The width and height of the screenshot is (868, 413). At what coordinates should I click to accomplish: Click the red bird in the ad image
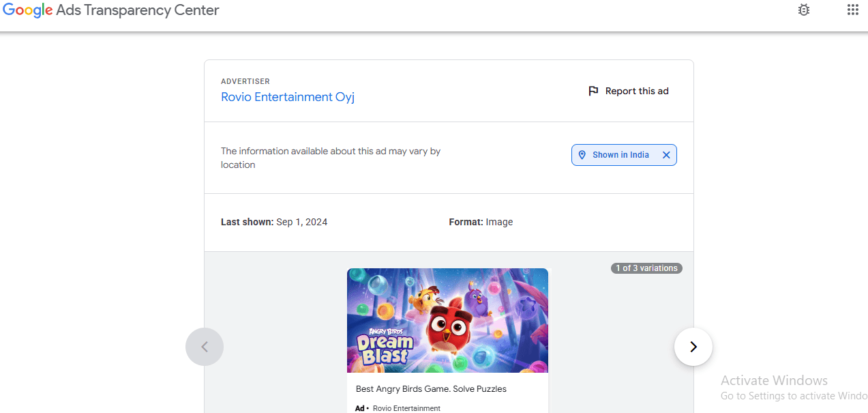tap(448, 328)
